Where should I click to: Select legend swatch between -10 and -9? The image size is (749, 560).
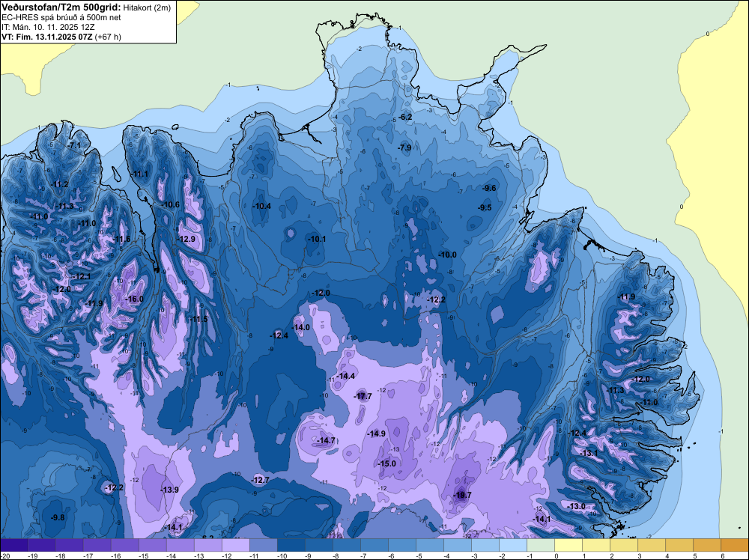pos(291,545)
